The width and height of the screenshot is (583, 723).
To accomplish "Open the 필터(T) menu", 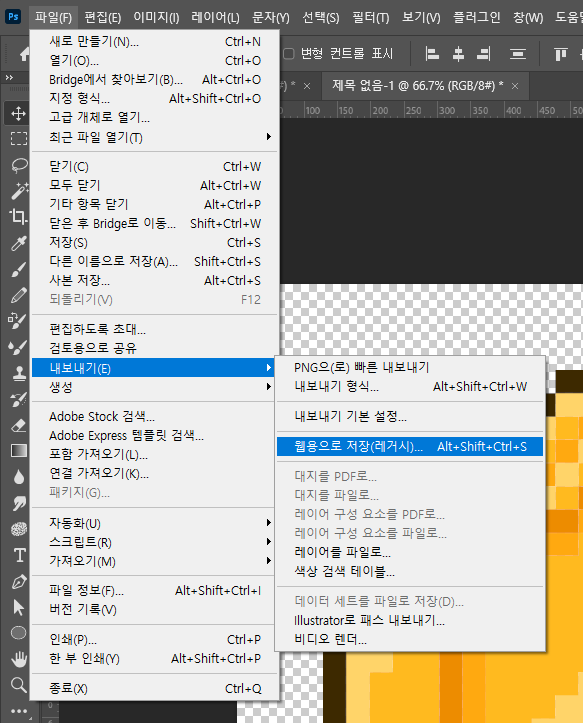I will [x=371, y=18].
